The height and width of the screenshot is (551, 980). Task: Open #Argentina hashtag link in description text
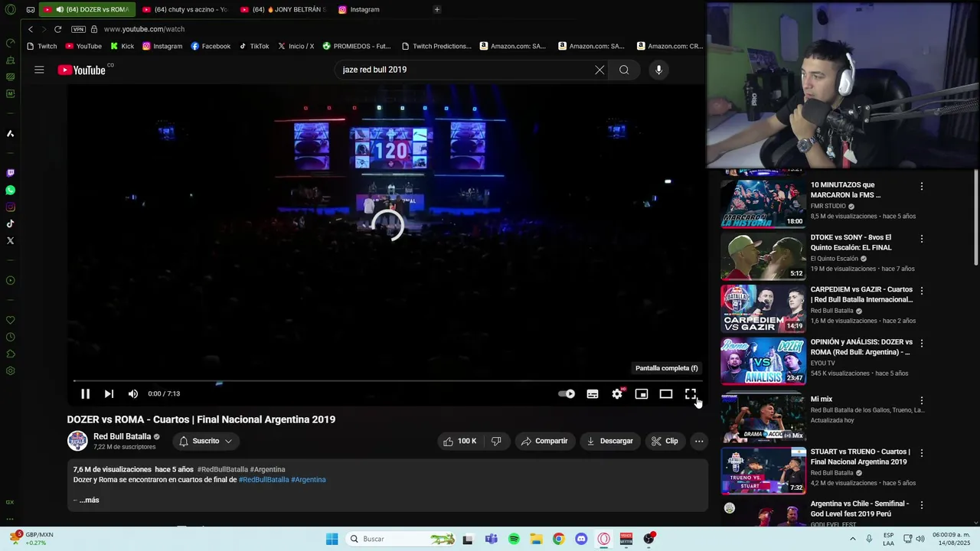(309, 480)
